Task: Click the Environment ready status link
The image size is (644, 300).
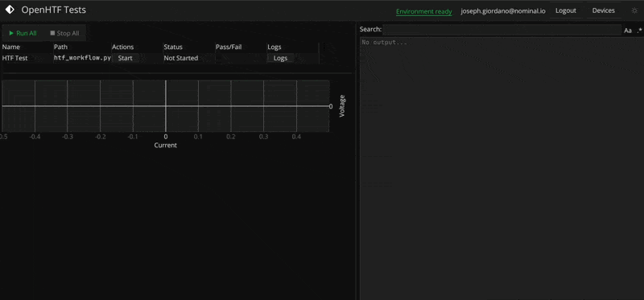Action: click(424, 11)
